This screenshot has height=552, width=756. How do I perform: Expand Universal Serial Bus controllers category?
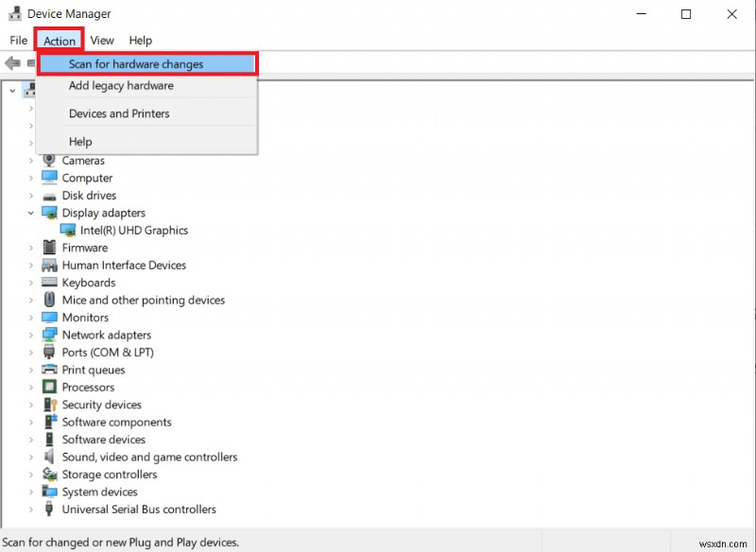(x=31, y=509)
